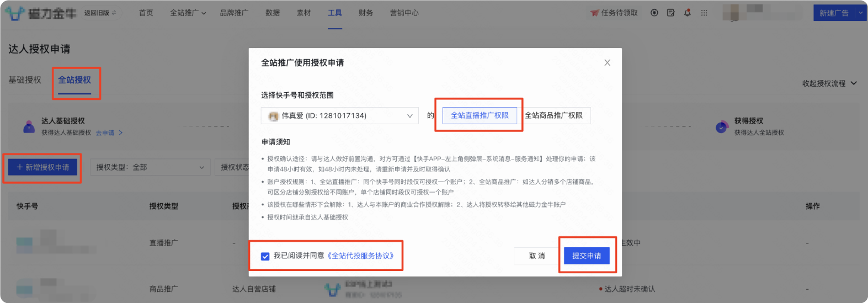This screenshot has height=303, width=868.
Task: Click the 去申请 link under 达人基础授权
Action: tap(109, 132)
